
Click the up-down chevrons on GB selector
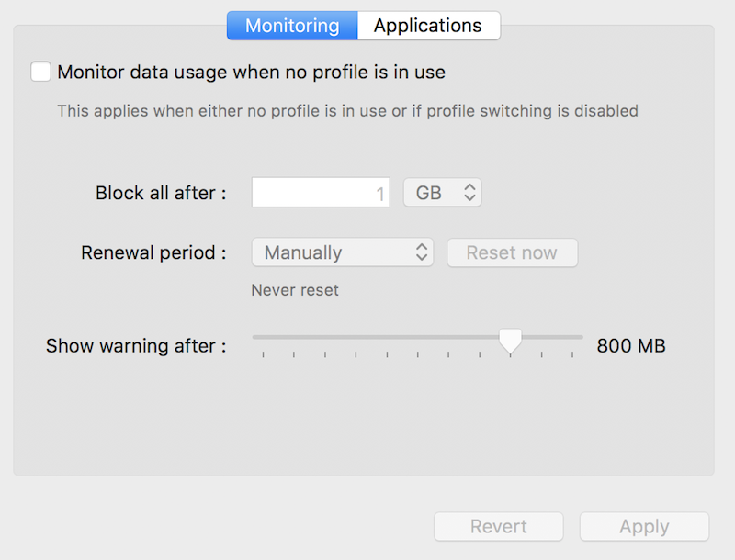(469, 193)
